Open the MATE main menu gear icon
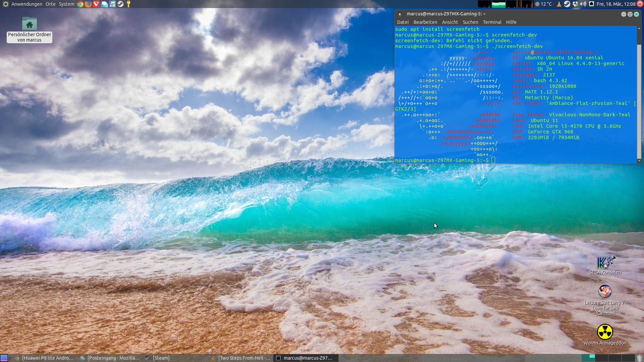This screenshot has height=362, width=644. 5,4
